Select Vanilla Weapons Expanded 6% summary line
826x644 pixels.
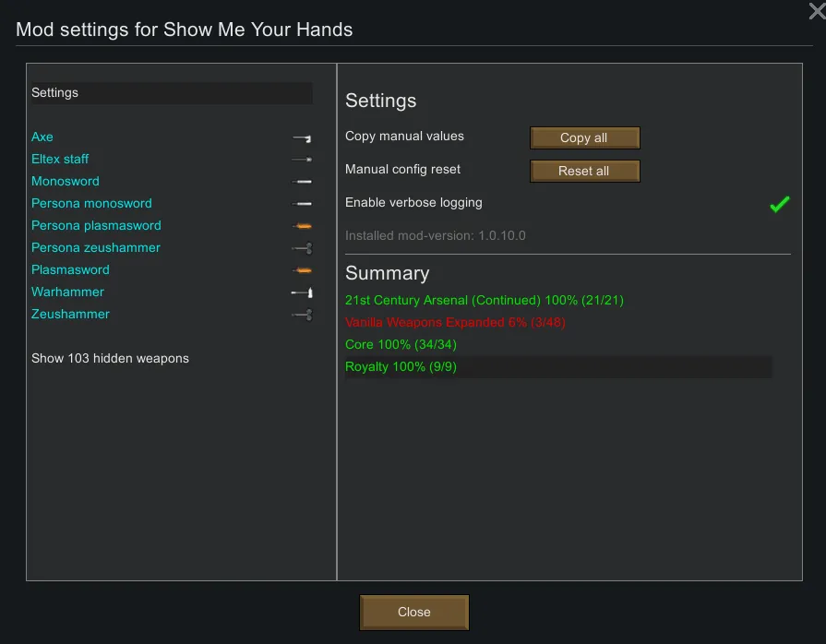pyautogui.click(x=455, y=323)
